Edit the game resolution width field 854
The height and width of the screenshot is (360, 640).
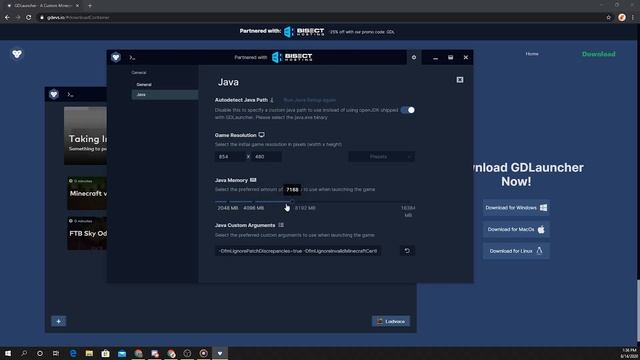click(x=230, y=157)
